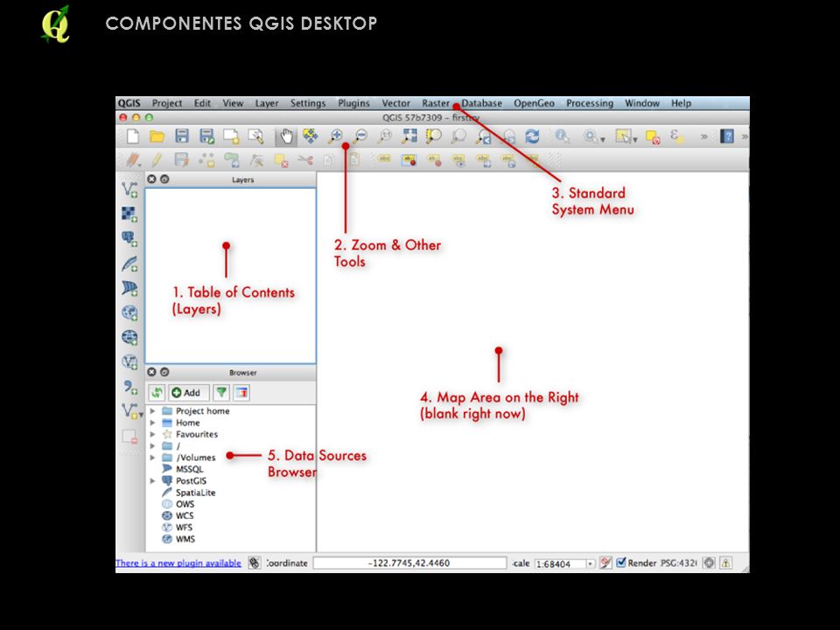Expand the /Volumes tree item
The image size is (840, 630).
[152, 458]
